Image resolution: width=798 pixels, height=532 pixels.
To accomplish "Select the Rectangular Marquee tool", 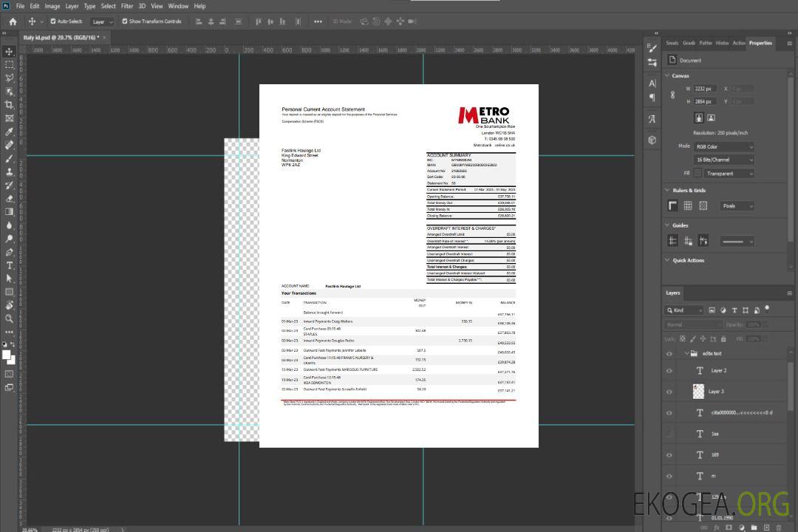I will click(x=9, y=65).
